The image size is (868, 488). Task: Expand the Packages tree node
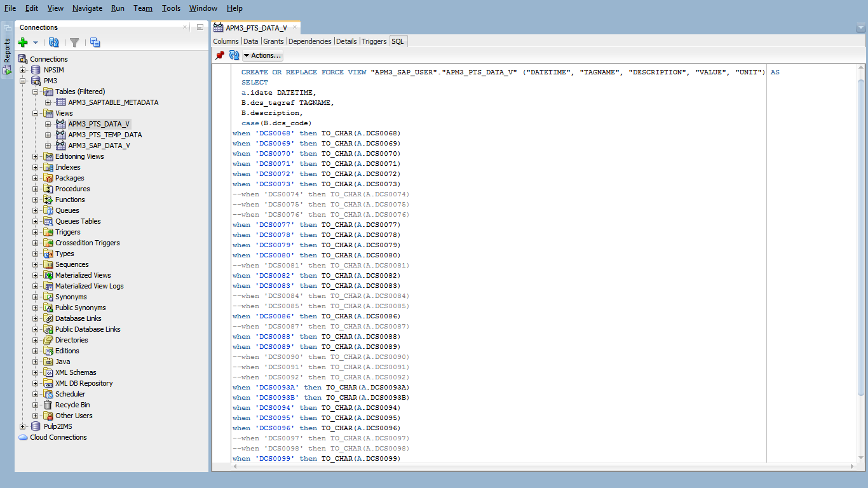(36, 178)
